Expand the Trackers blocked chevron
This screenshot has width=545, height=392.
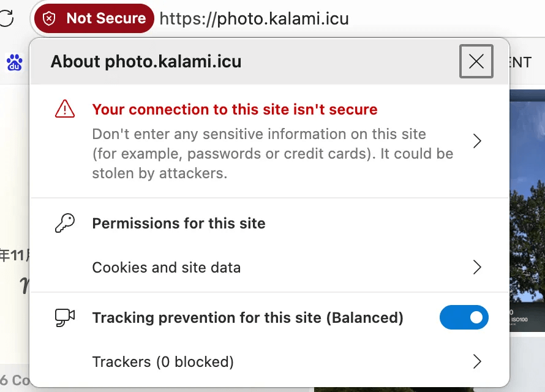[477, 362]
